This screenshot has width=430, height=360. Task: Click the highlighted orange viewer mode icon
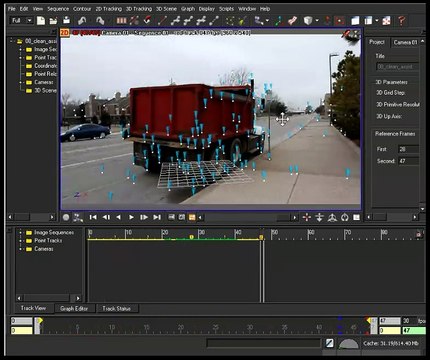coord(192,217)
